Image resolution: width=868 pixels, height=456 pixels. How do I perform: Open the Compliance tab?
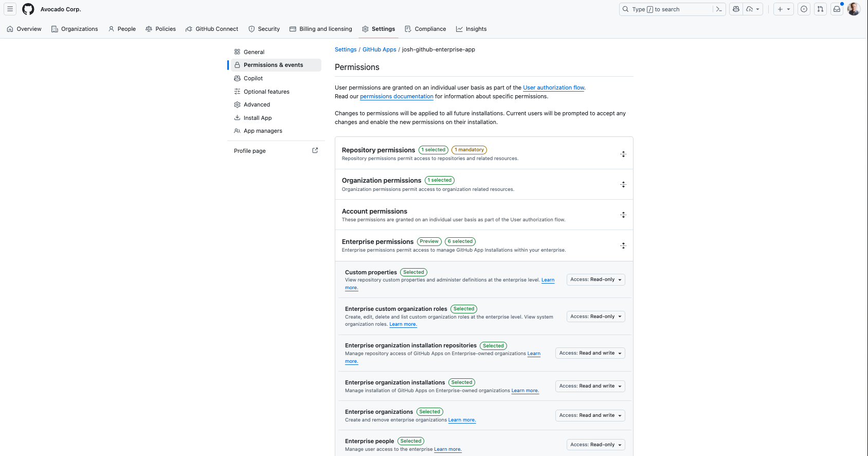(425, 29)
